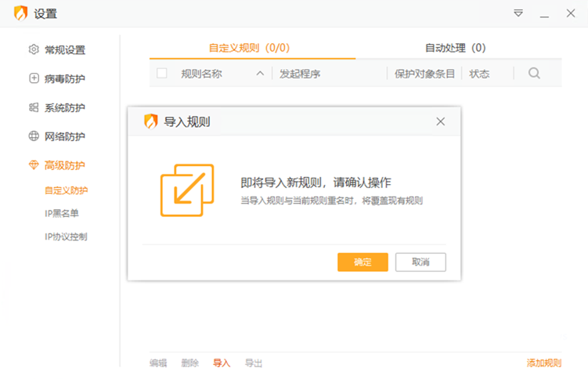This screenshot has height=379, width=588.
Task: Click the plus icon beside 病毒防护
Action: click(x=34, y=78)
